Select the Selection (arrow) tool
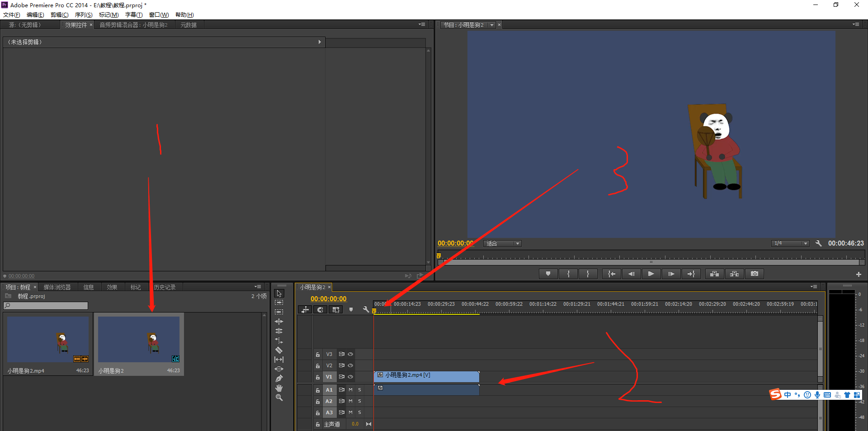This screenshot has width=868, height=431. 279,294
